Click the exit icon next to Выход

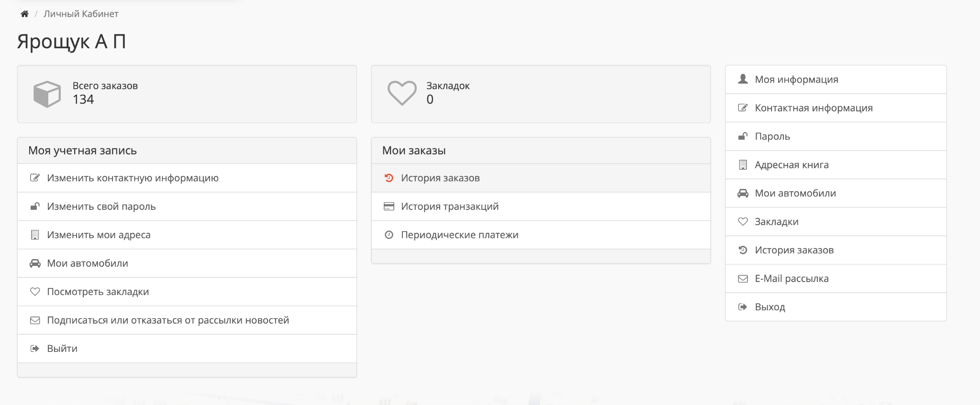tap(743, 307)
